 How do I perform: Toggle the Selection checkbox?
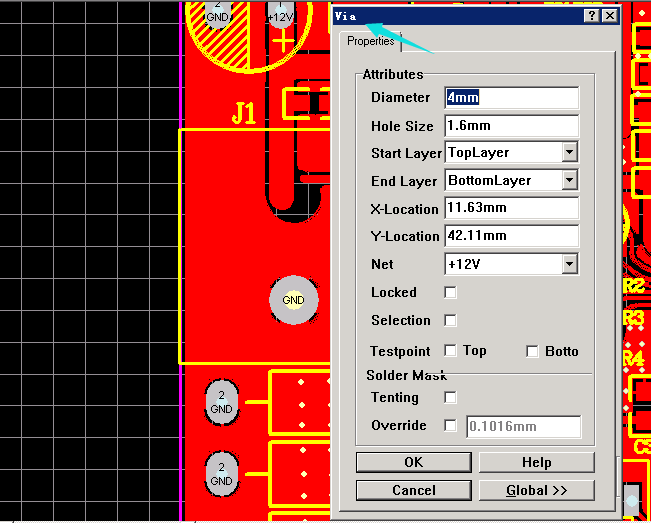(450, 321)
